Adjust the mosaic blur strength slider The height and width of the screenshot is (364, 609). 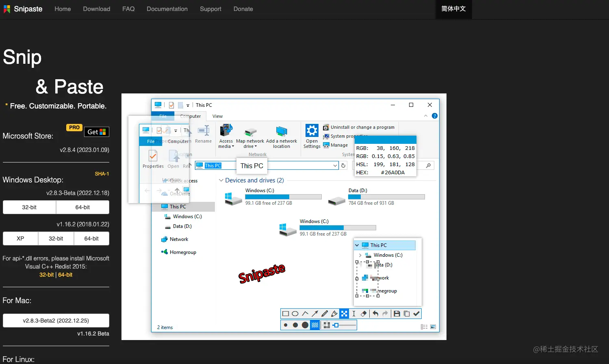[344, 325]
